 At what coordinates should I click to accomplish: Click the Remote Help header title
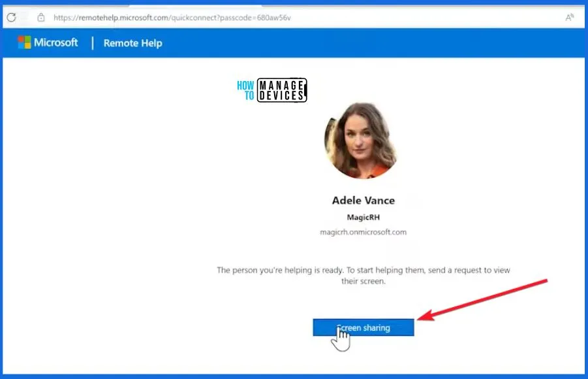(x=132, y=43)
